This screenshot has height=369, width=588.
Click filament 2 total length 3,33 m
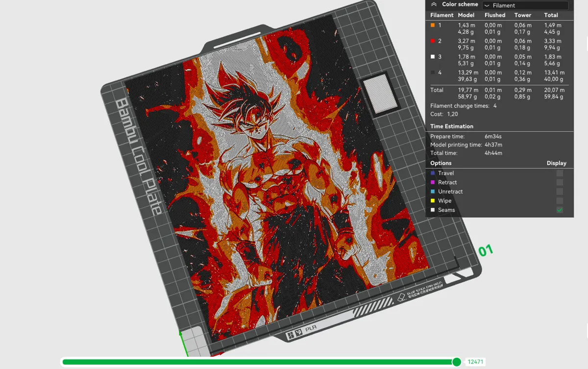pos(553,41)
